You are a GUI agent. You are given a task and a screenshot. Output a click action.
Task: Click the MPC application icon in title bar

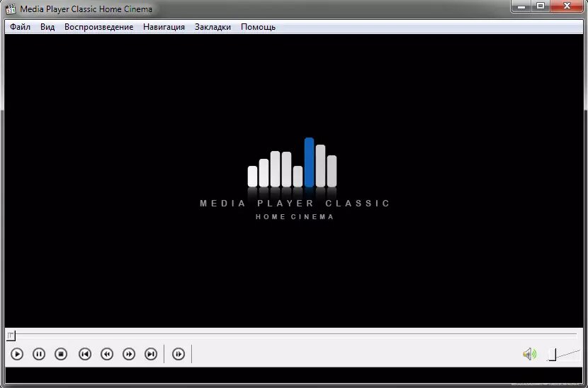pyautogui.click(x=11, y=9)
